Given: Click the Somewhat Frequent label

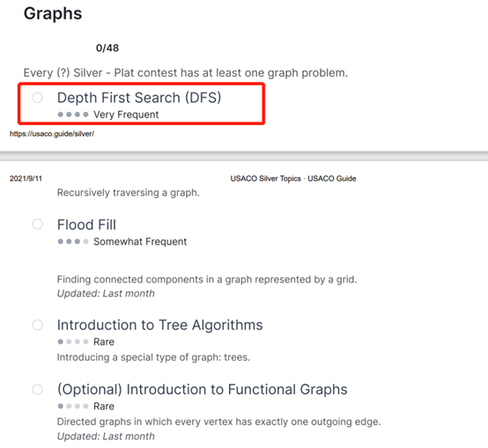Looking at the screenshot, I should 140,241.
